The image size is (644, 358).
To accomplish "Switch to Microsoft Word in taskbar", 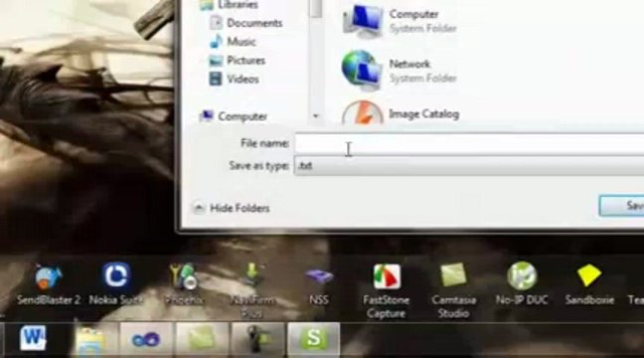I will point(33,339).
